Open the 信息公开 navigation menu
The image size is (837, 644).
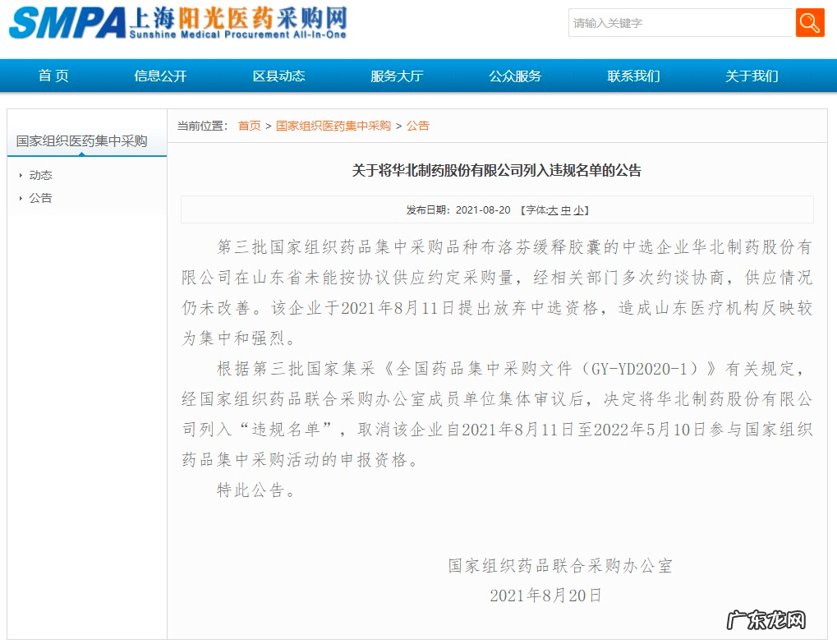[x=159, y=76]
